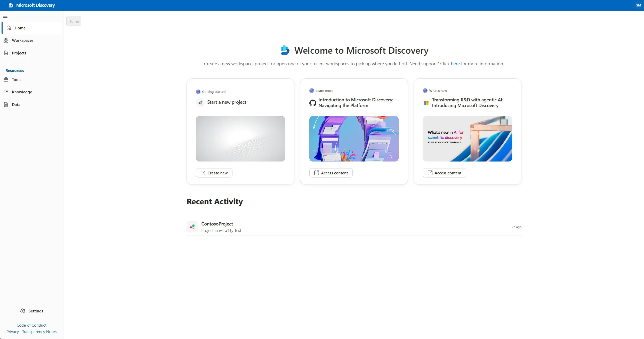This screenshot has height=339, width=644.
Task: Click the What's new in AI thumbnail
Action: (468, 139)
